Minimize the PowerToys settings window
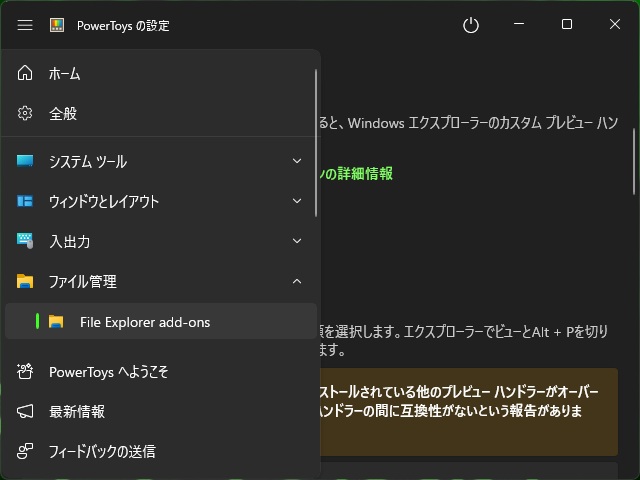Image resolution: width=640 pixels, height=480 pixels. click(519, 24)
